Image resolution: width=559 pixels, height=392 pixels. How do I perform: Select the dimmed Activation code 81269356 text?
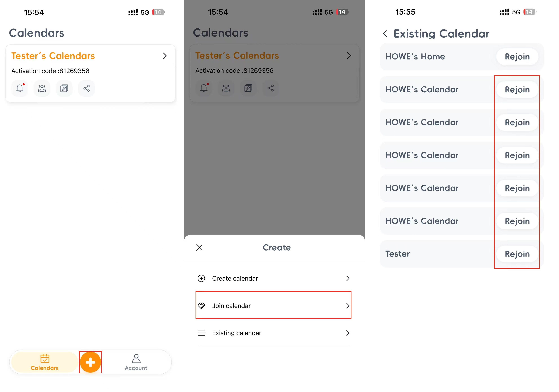point(234,71)
